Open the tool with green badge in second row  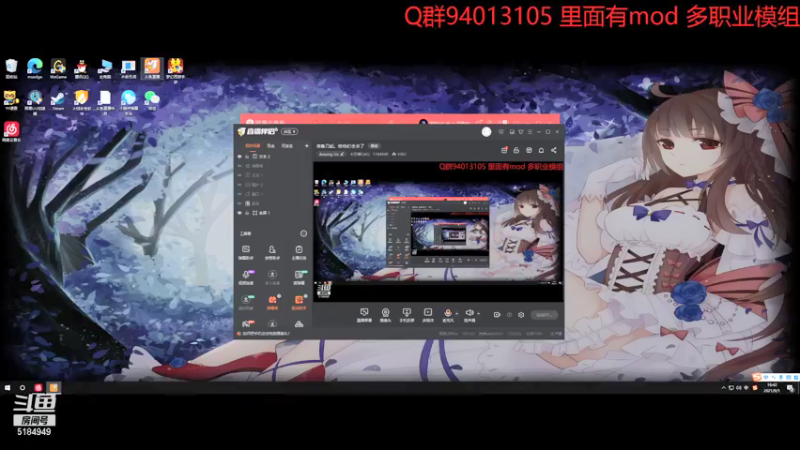click(299, 277)
